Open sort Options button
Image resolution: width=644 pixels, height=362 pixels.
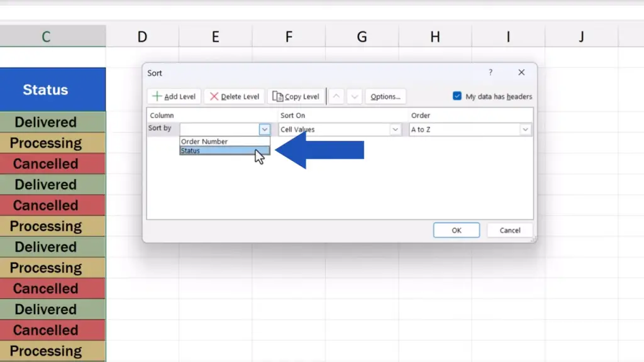coord(386,97)
